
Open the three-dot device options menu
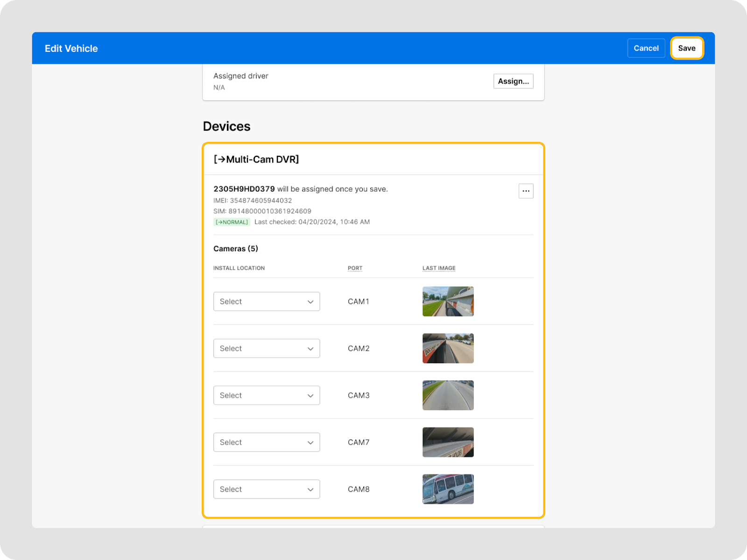tap(526, 191)
